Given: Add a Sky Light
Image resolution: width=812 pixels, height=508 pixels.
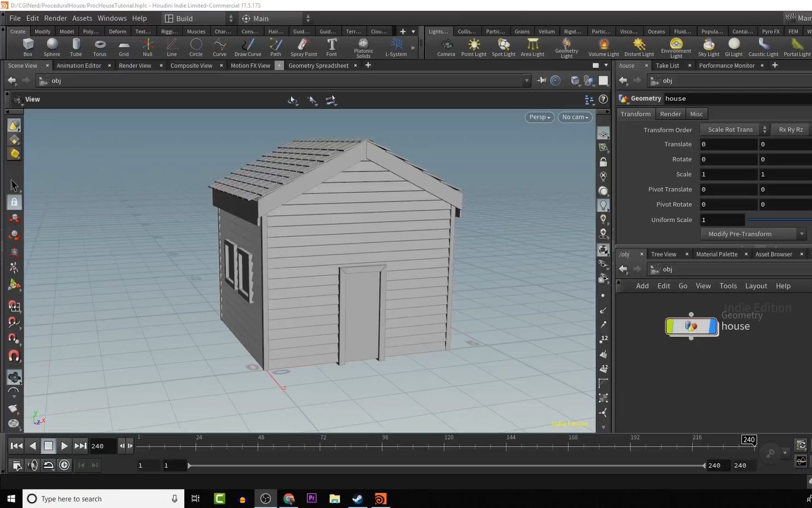Looking at the screenshot, I should pos(709,47).
